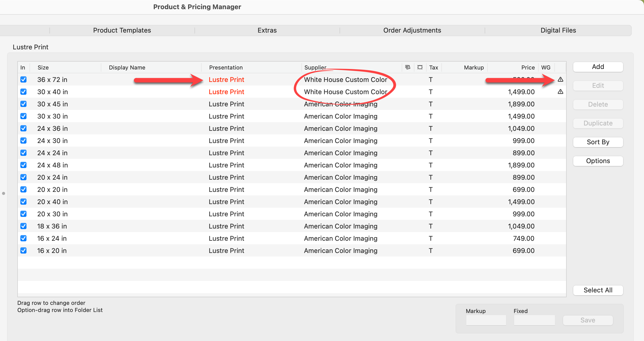
Task: Disable the 16 x 20 in checkbox
Action: [23, 250]
